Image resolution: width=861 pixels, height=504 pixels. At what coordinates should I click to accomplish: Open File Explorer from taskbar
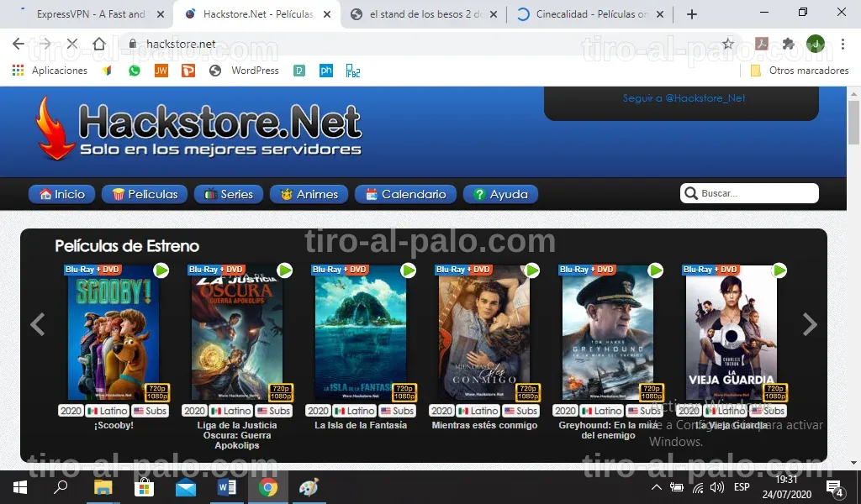103,487
